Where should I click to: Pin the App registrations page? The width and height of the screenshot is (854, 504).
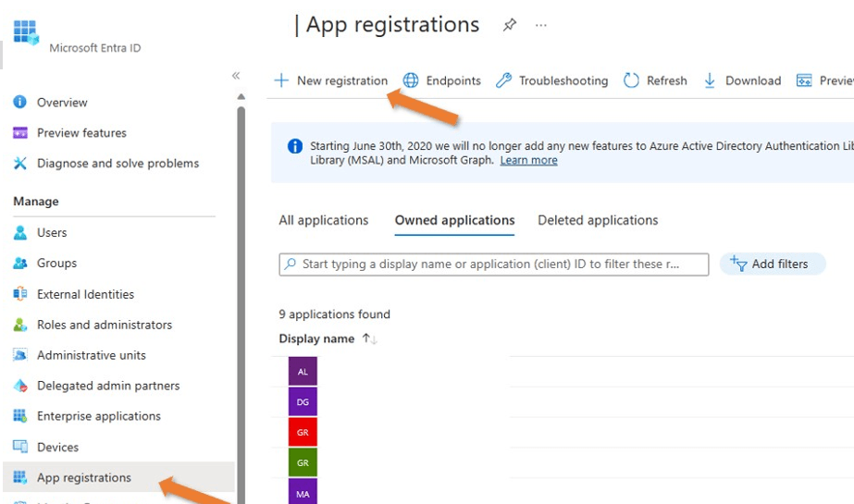509,25
